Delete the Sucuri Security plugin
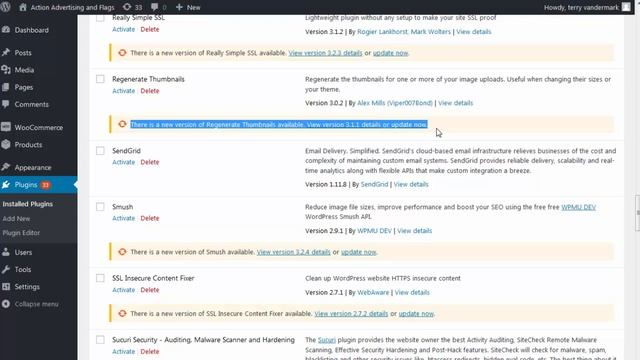This screenshot has height=360, width=640. coord(150,351)
